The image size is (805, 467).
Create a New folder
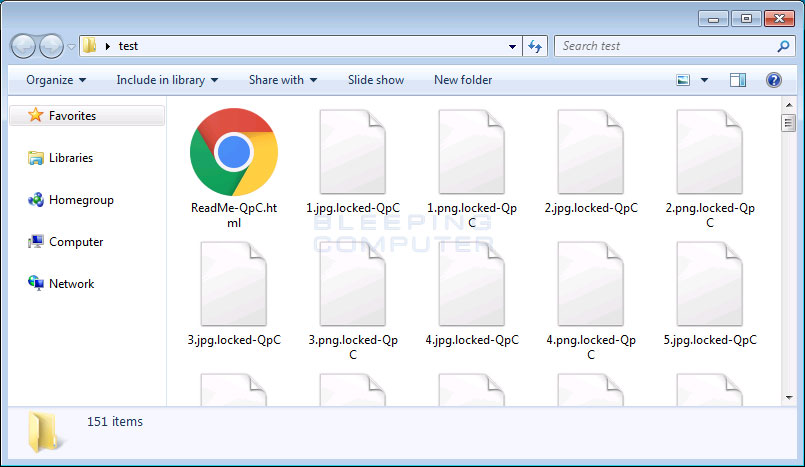(463, 80)
